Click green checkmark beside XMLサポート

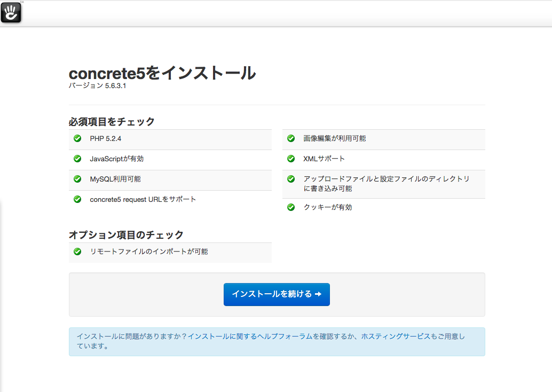tap(291, 159)
